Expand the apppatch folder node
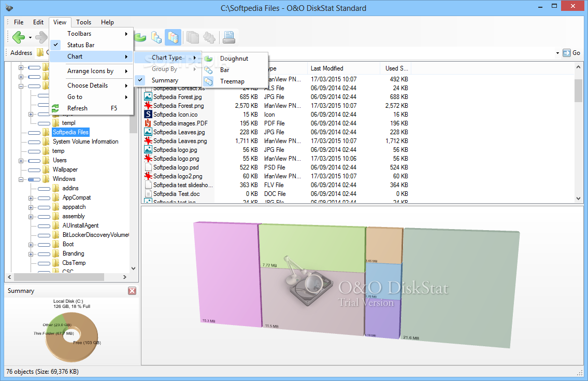The image size is (588, 381). (x=31, y=207)
